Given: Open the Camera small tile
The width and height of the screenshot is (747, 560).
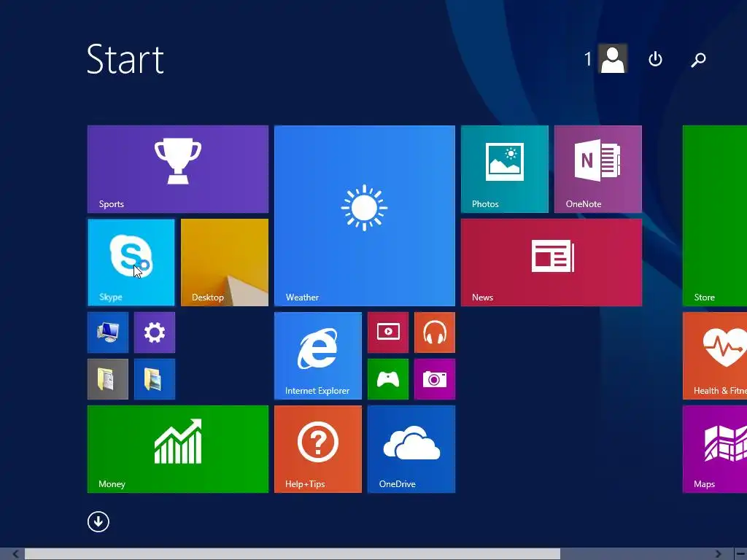Looking at the screenshot, I should [x=435, y=379].
